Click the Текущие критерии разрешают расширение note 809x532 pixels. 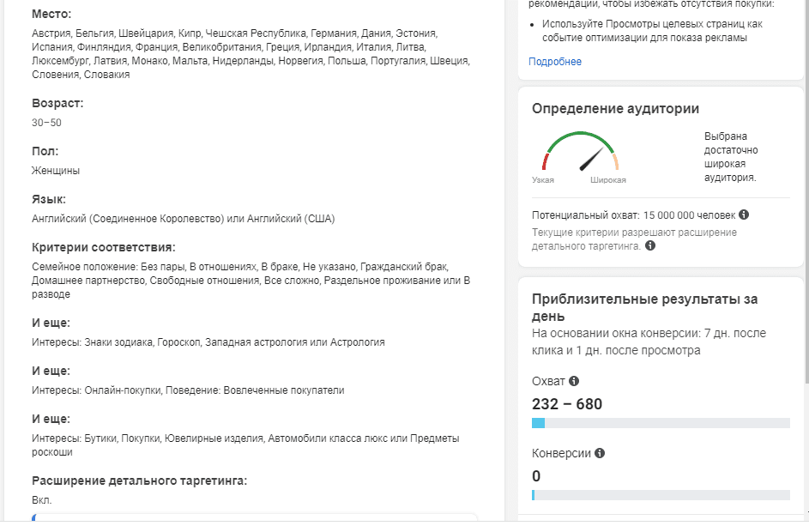[634, 239]
